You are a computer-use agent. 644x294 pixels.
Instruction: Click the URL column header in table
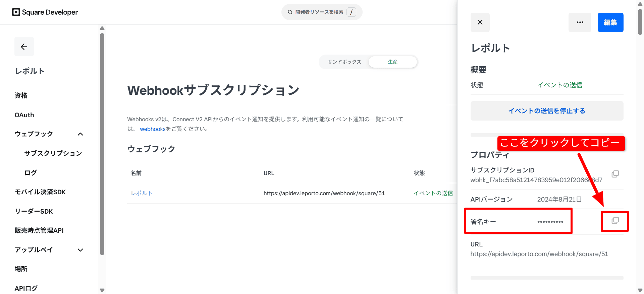(269, 173)
